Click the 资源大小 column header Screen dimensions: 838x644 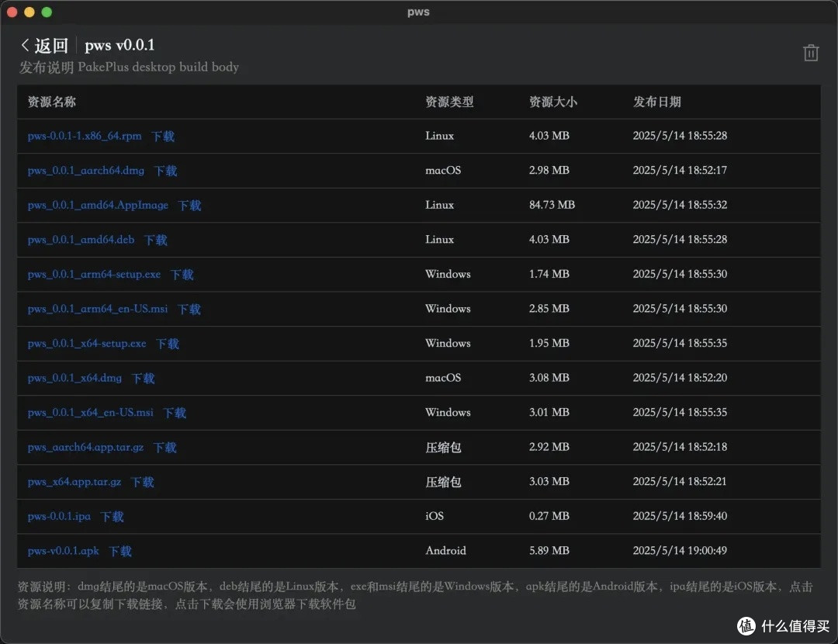click(x=553, y=102)
